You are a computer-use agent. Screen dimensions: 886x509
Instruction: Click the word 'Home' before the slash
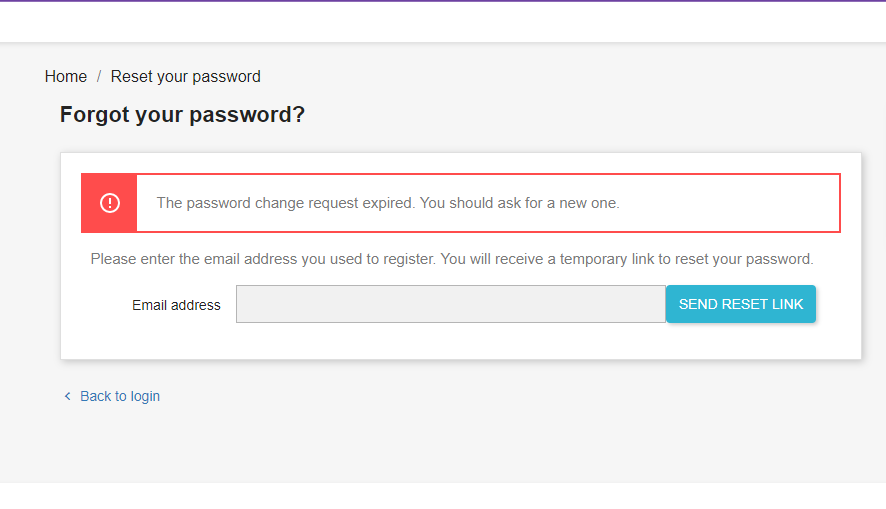pos(66,77)
